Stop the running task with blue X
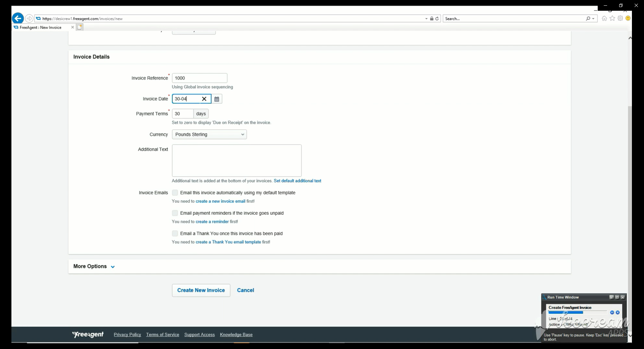Viewport: 644px width, 349px height. 618,312
